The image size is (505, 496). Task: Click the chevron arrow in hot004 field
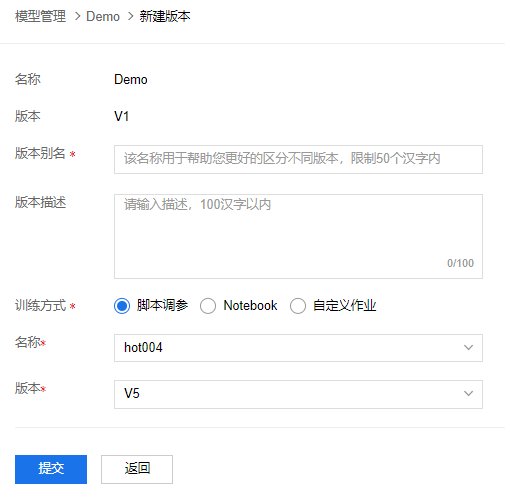click(x=468, y=348)
